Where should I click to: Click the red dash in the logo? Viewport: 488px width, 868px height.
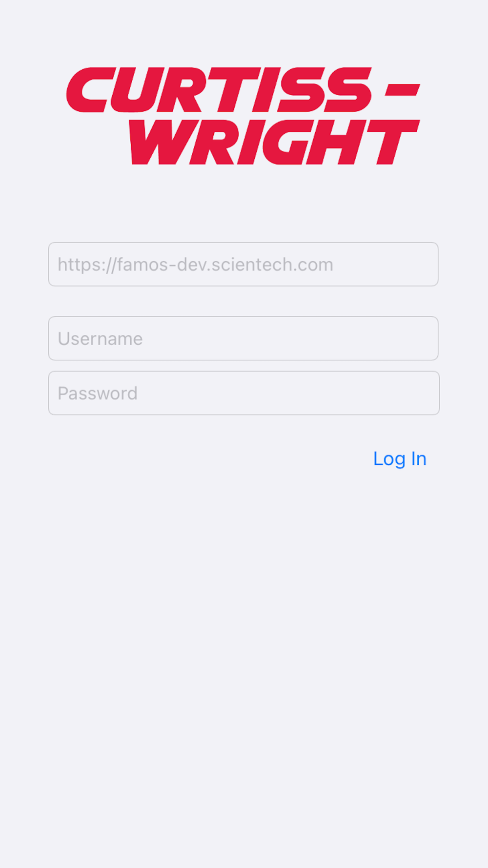[403, 90]
